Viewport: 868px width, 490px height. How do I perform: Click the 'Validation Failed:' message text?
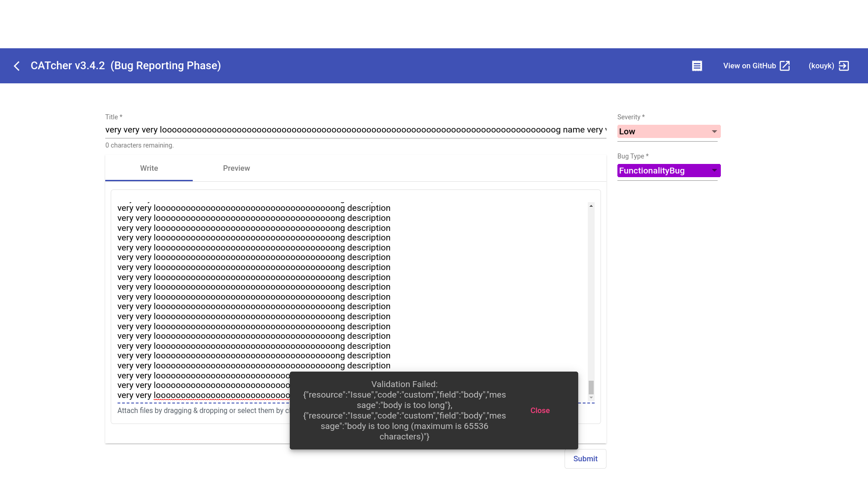(404, 384)
